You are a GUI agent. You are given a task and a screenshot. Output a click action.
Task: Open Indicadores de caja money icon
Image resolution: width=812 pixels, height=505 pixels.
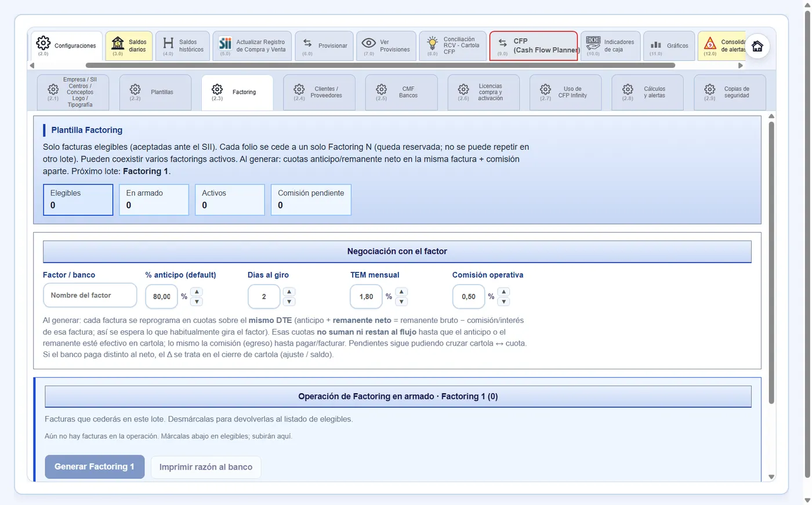pyautogui.click(x=610, y=46)
